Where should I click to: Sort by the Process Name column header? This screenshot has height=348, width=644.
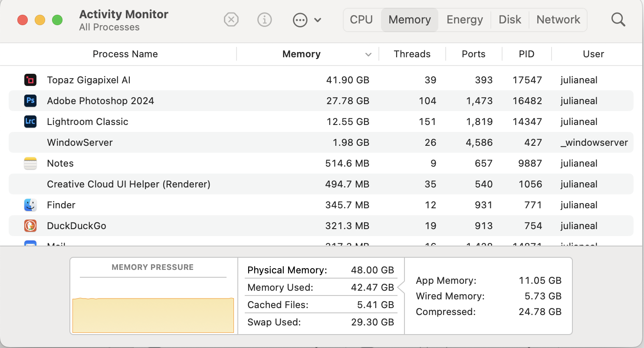125,54
